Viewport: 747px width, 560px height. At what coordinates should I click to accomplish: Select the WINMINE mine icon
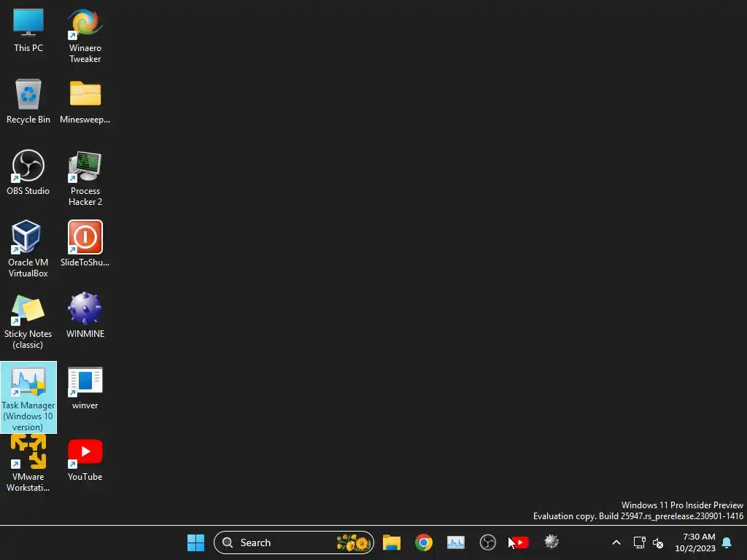(x=85, y=315)
